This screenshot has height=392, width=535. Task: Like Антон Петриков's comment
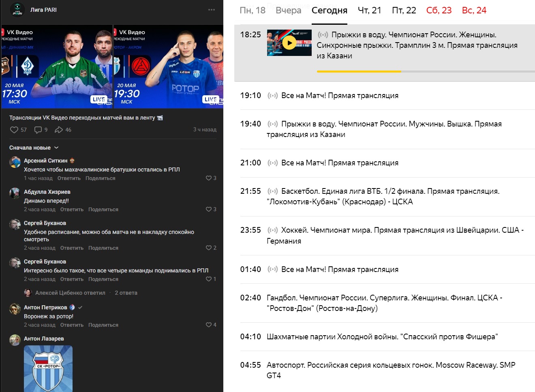tap(209, 325)
